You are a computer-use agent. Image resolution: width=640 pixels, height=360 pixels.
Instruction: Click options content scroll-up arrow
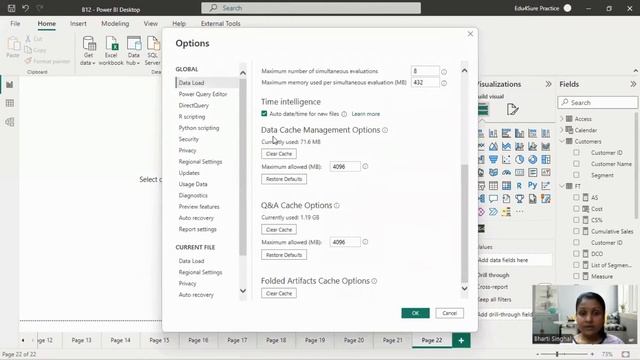point(464,71)
